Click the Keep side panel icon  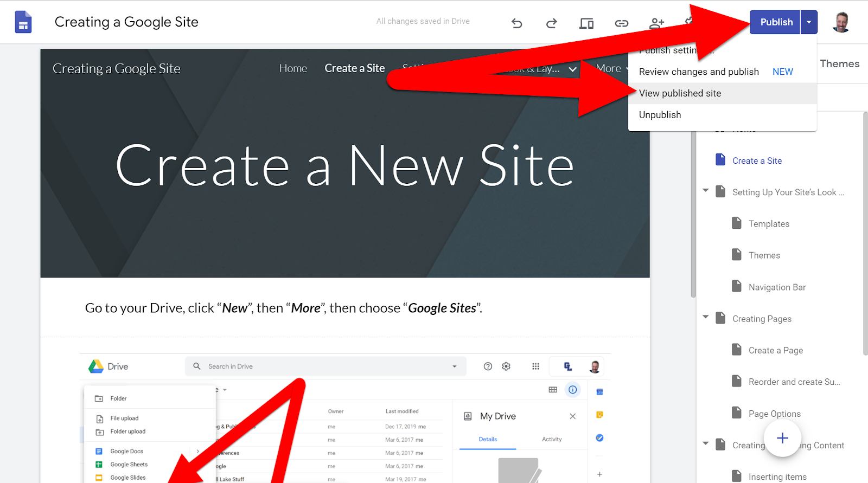point(599,415)
